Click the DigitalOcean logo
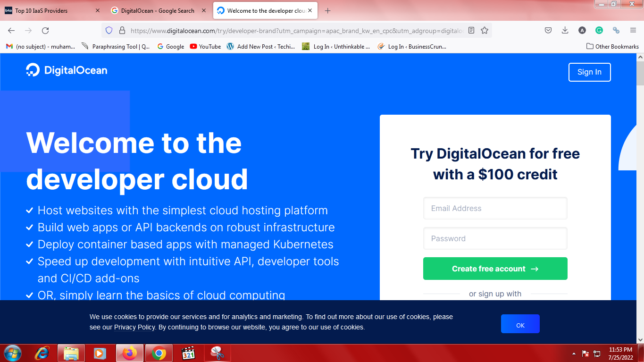 click(67, 70)
